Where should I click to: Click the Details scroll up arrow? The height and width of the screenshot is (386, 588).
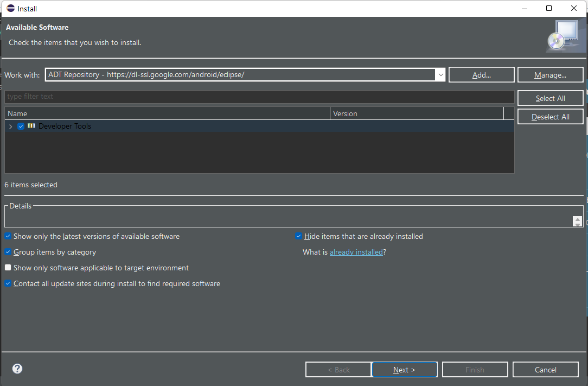pos(578,219)
